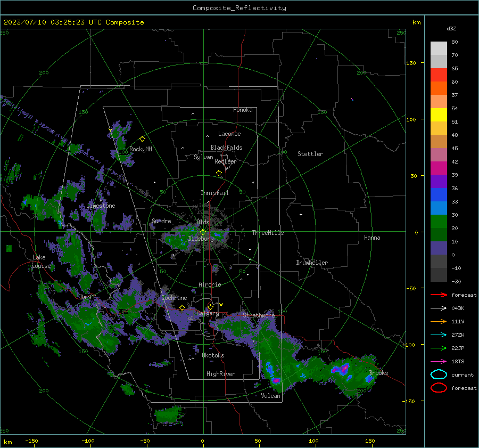
Task: Select the yellow swatch between 54 and 51 dBZ
Action: point(439,115)
